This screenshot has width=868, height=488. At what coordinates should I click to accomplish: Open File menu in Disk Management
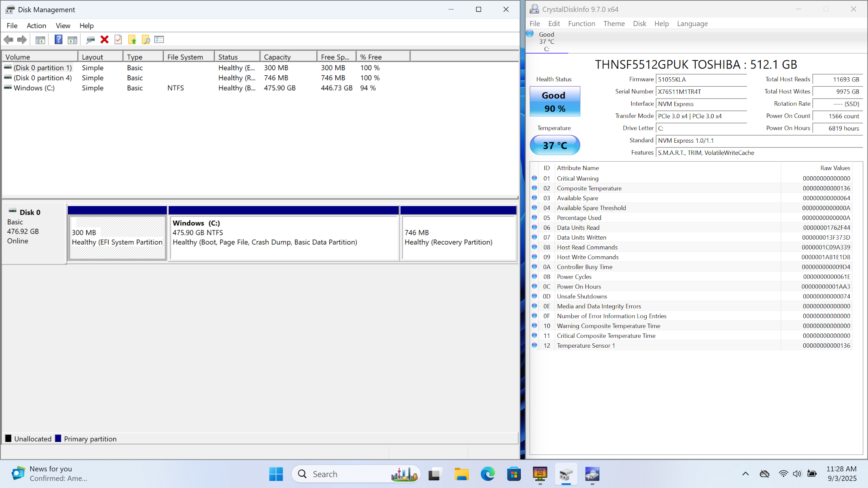[12, 26]
